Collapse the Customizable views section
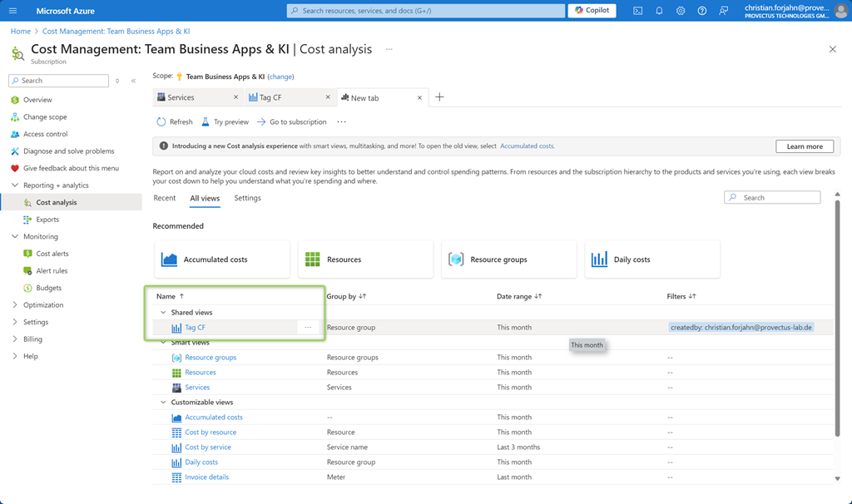This screenshot has height=504, width=852. tap(163, 403)
